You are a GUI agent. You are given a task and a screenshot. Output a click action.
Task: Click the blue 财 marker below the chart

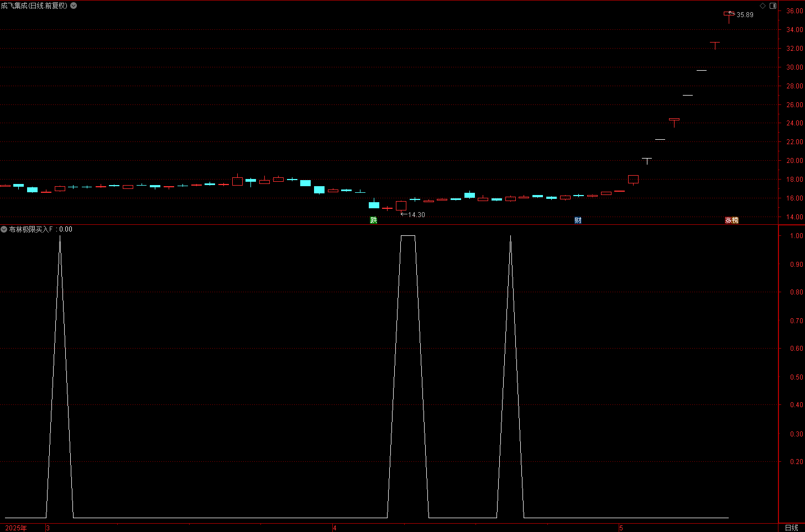point(578,220)
